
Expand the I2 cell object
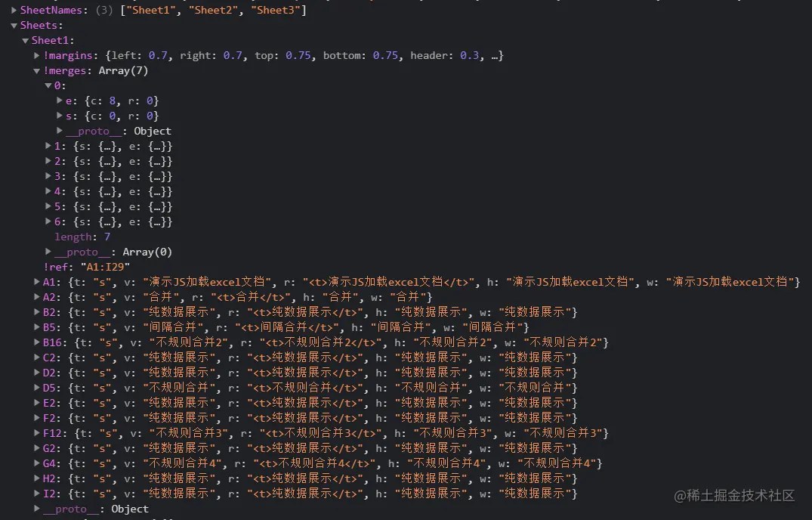coord(36,494)
